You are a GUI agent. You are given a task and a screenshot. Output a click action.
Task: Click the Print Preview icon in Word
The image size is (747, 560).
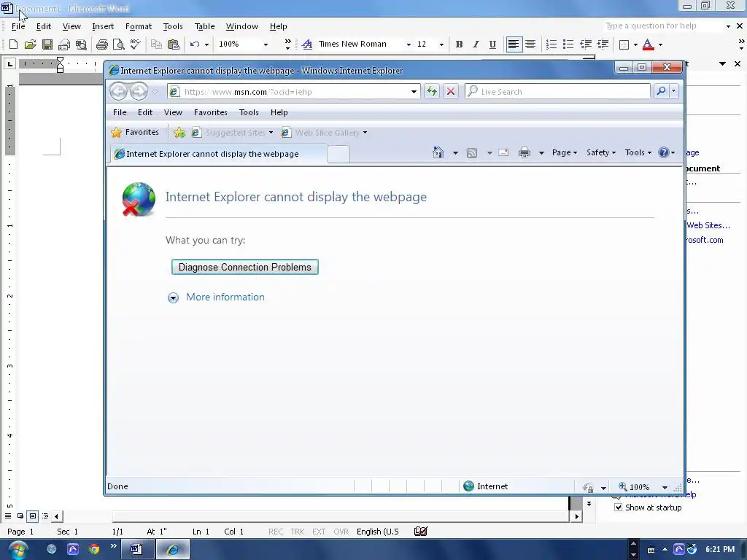[118, 44]
